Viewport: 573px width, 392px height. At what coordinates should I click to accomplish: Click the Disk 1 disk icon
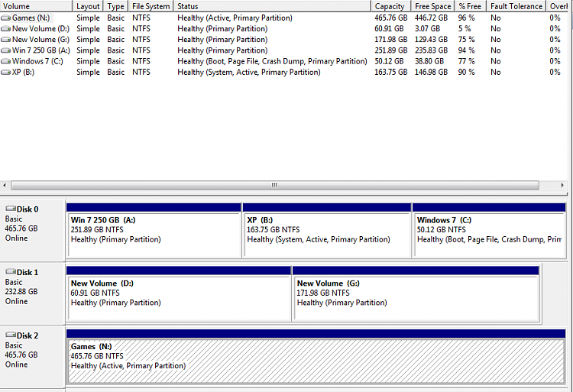[11, 272]
